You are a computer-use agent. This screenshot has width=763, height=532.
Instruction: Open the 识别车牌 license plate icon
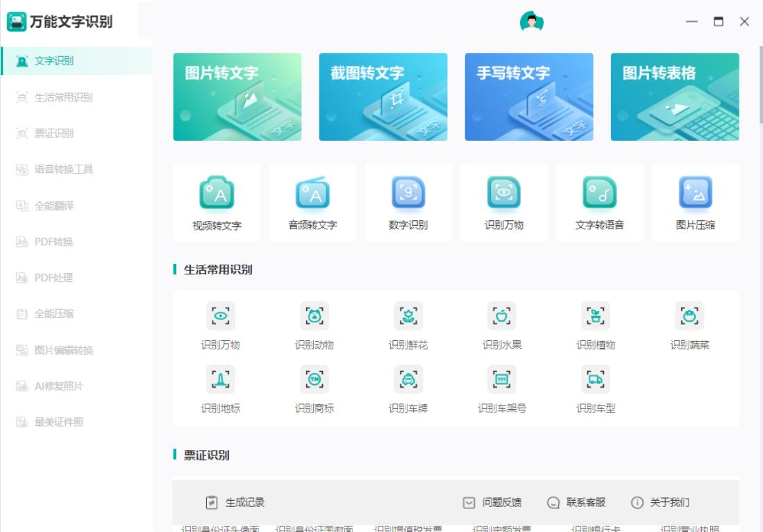[408, 377]
